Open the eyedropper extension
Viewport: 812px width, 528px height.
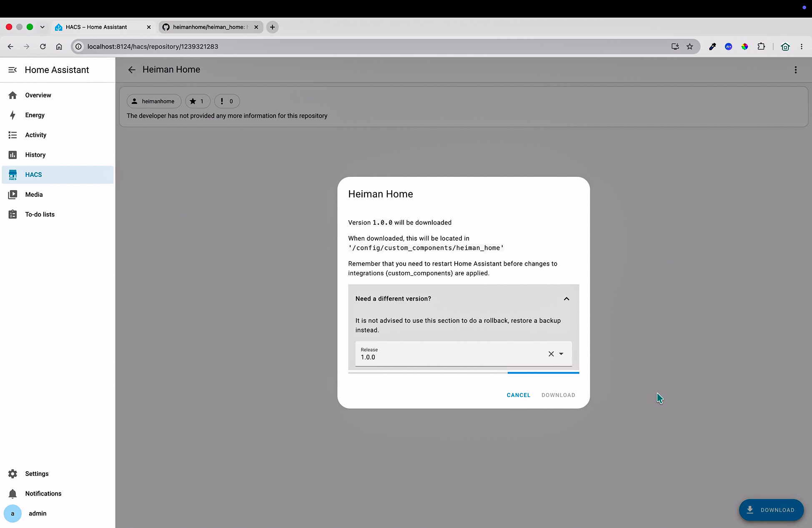[x=712, y=47]
